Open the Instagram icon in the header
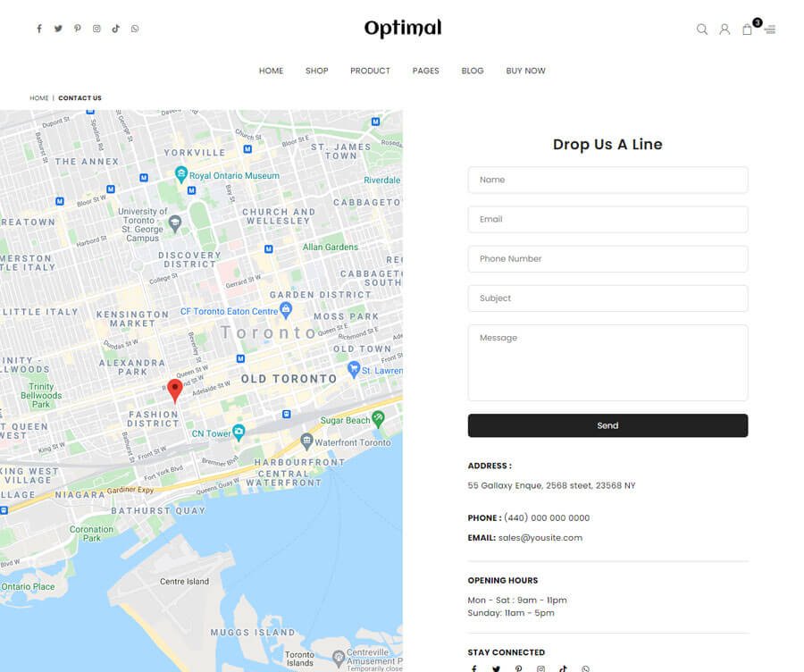 pyautogui.click(x=96, y=29)
